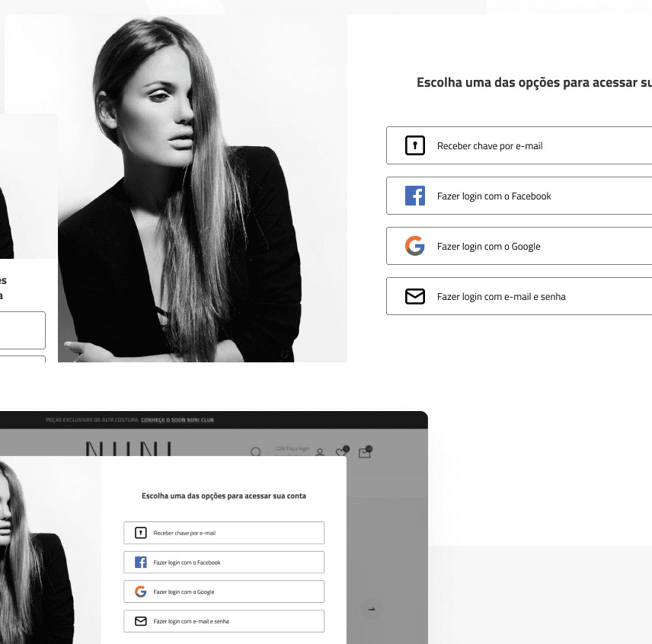The image size is (652, 644).
Task: Choose 'Receber chave por e-mail' in the large panel
Action: tap(519, 145)
